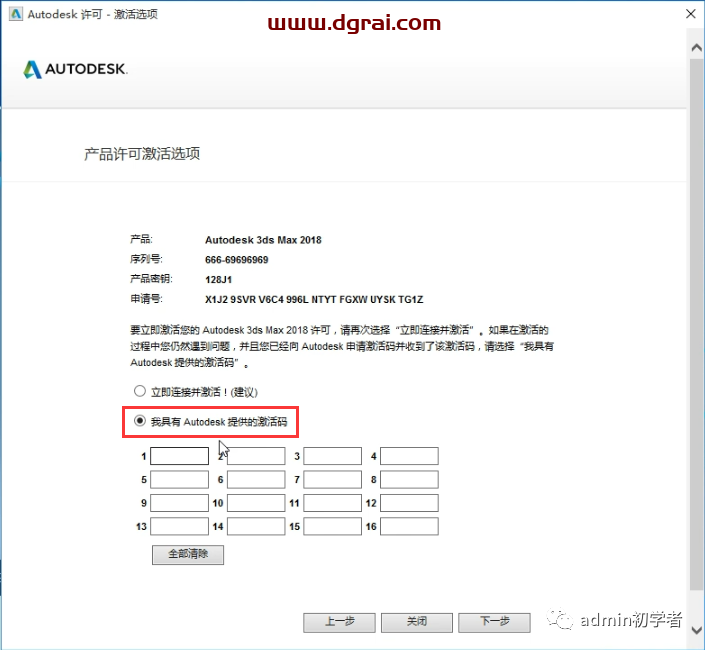Click activation code field 1
705x650 pixels.
point(179,456)
